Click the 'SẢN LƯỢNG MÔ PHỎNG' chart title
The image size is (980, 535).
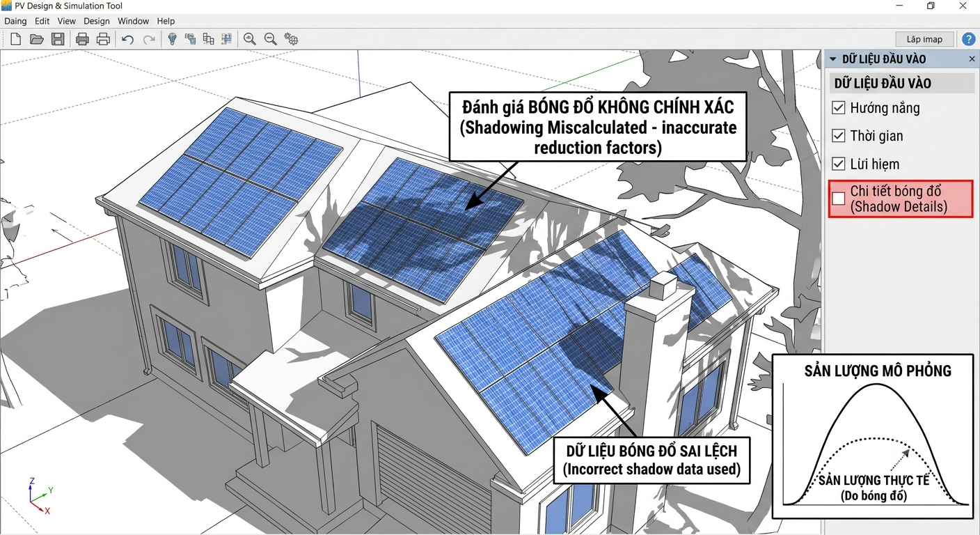click(878, 371)
